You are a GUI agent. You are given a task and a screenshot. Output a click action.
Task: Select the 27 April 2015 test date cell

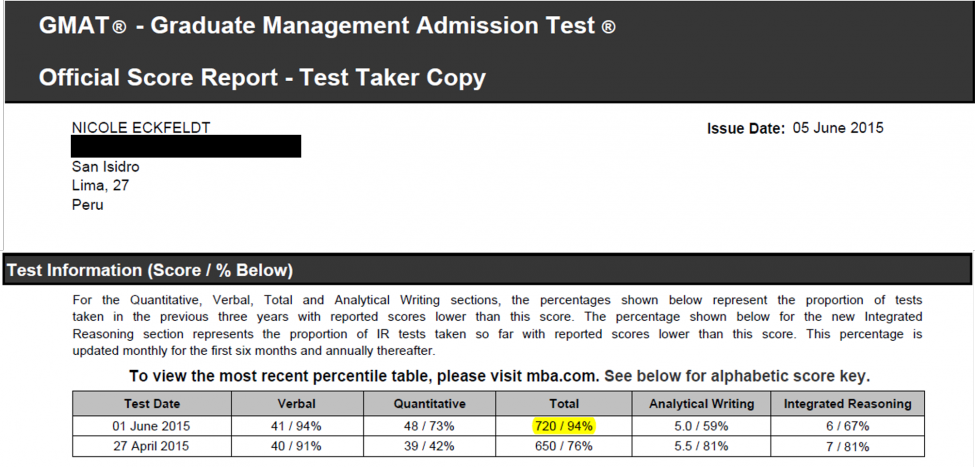point(151,446)
